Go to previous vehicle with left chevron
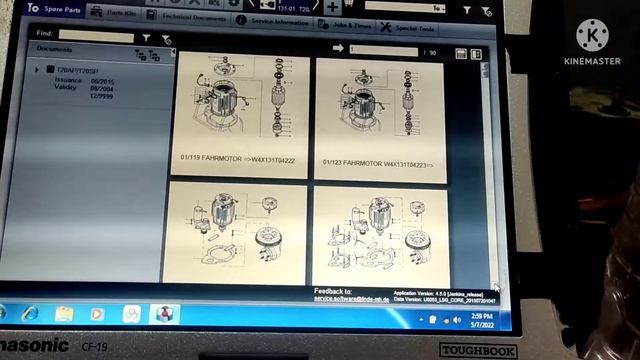 click(251, 4)
